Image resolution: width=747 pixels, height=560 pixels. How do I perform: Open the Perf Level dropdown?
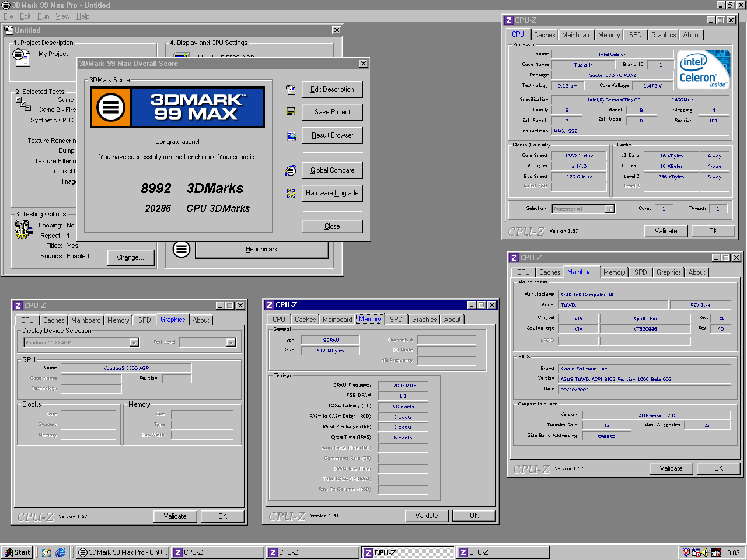[231, 342]
